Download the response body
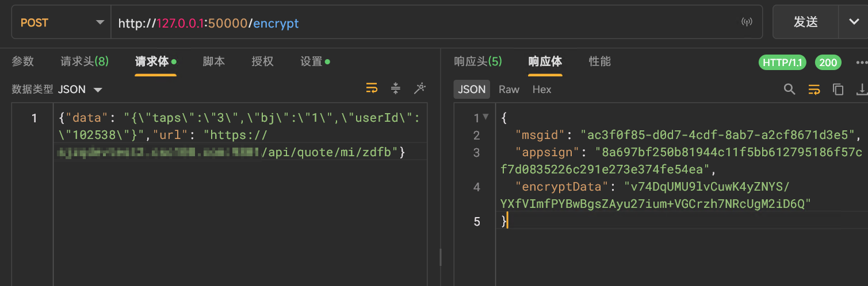This screenshot has height=286, width=868. [x=862, y=89]
